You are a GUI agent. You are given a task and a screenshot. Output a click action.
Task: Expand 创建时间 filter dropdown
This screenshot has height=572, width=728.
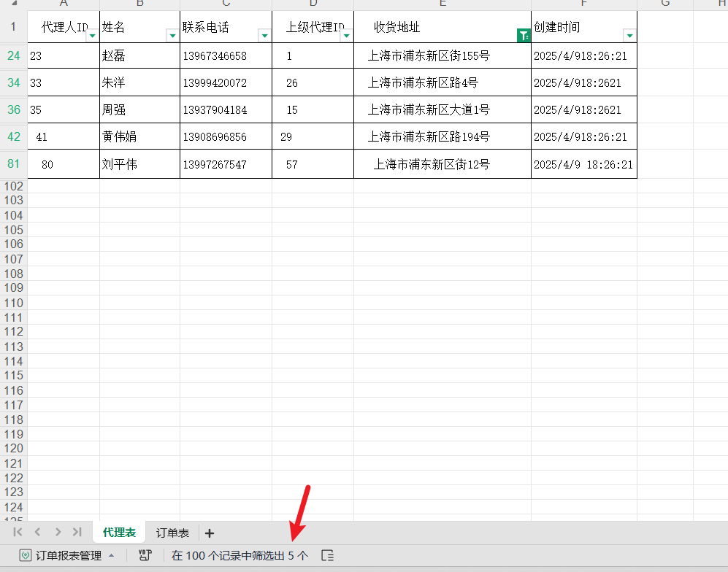pyautogui.click(x=629, y=35)
